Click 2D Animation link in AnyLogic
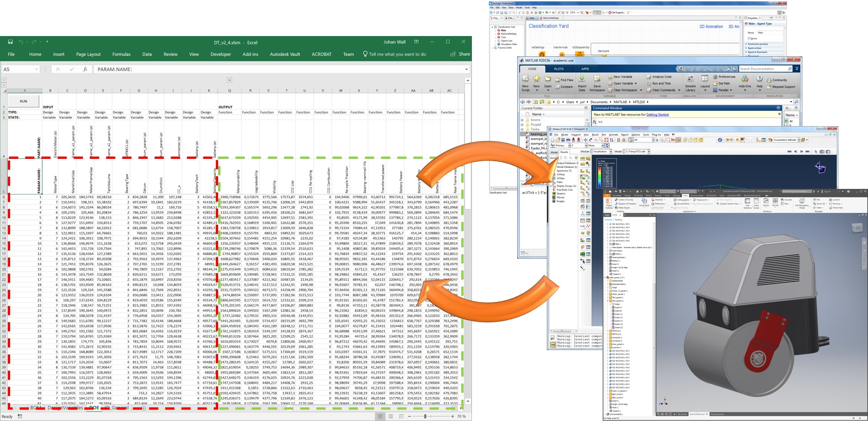Screen dimensions: 868x442 711,27
